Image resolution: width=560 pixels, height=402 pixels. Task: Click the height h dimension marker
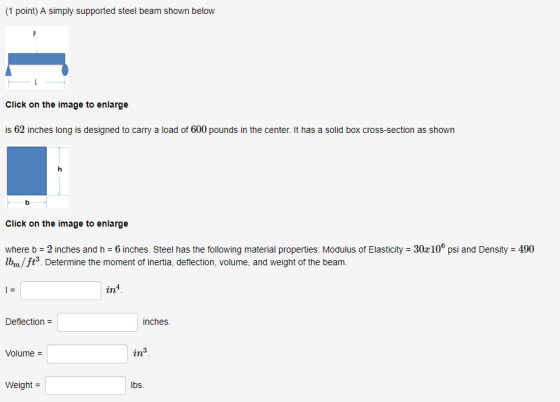pos(60,170)
